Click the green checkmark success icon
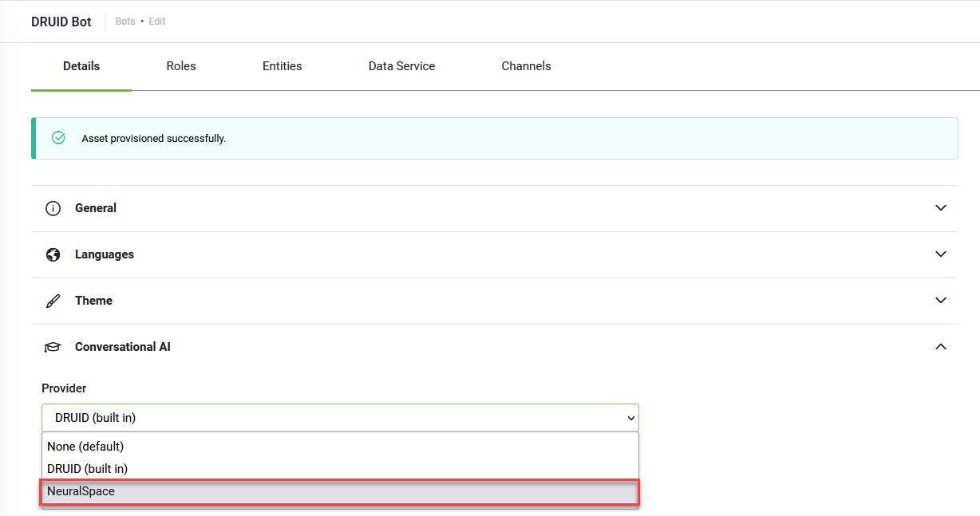Screen dimensions: 980x516 coord(58,138)
